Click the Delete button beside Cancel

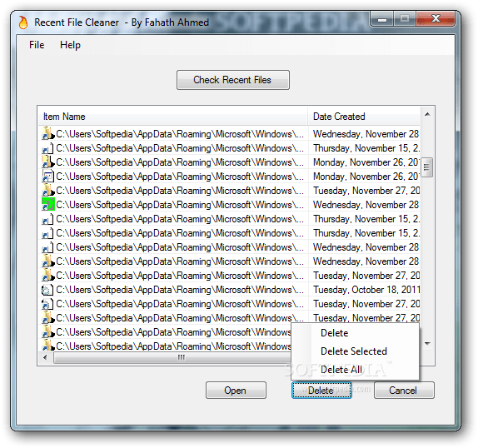[x=321, y=390]
